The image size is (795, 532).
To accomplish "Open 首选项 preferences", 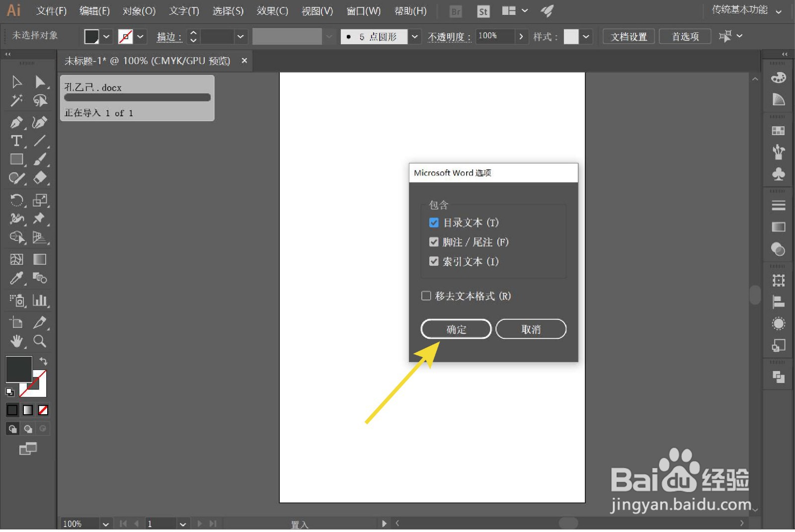I will pyautogui.click(x=685, y=37).
